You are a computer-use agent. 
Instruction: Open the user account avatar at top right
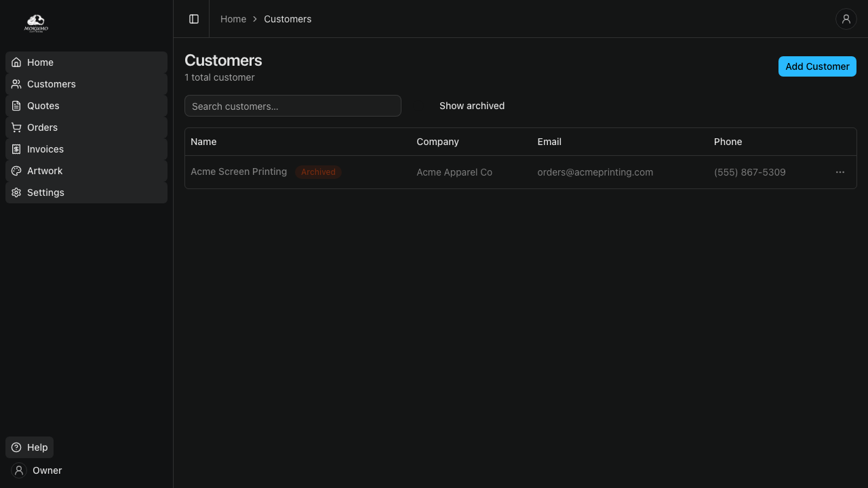(x=846, y=19)
